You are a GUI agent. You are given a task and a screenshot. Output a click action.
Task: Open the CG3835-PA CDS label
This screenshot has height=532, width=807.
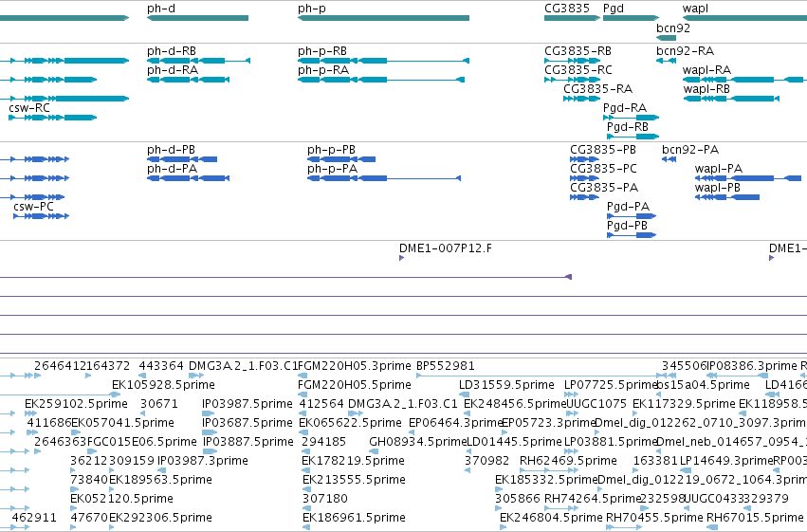[604, 188]
